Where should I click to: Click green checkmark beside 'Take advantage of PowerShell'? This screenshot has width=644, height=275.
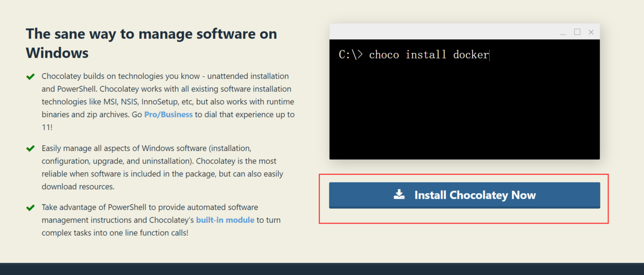31,208
